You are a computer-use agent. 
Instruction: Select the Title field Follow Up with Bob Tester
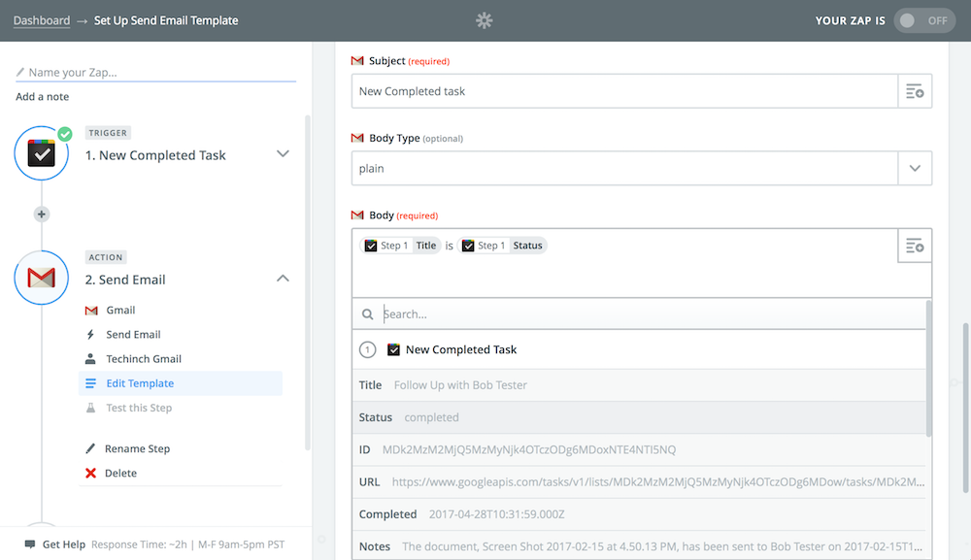pyautogui.click(x=639, y=385)
